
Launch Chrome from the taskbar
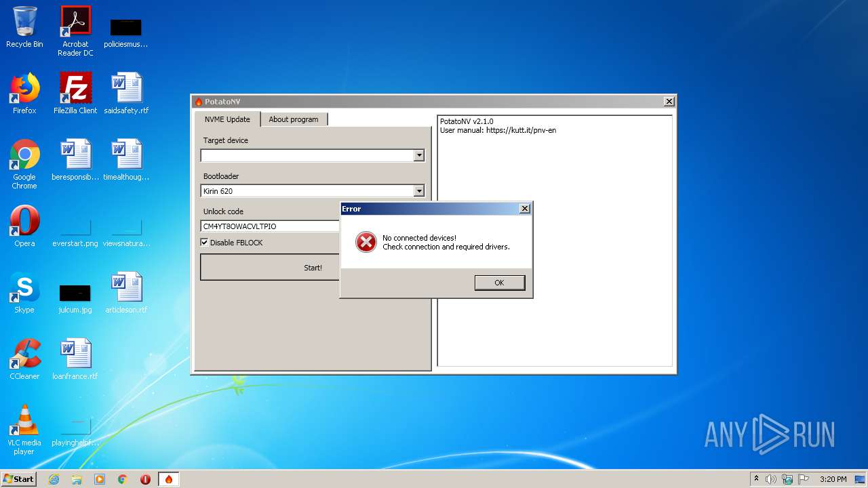(x=123, y=479)
